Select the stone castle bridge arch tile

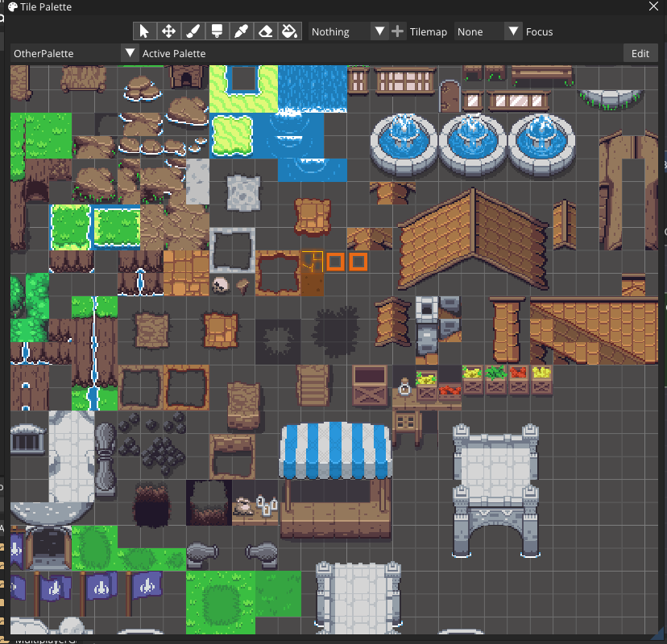click(x=496, y=491)
